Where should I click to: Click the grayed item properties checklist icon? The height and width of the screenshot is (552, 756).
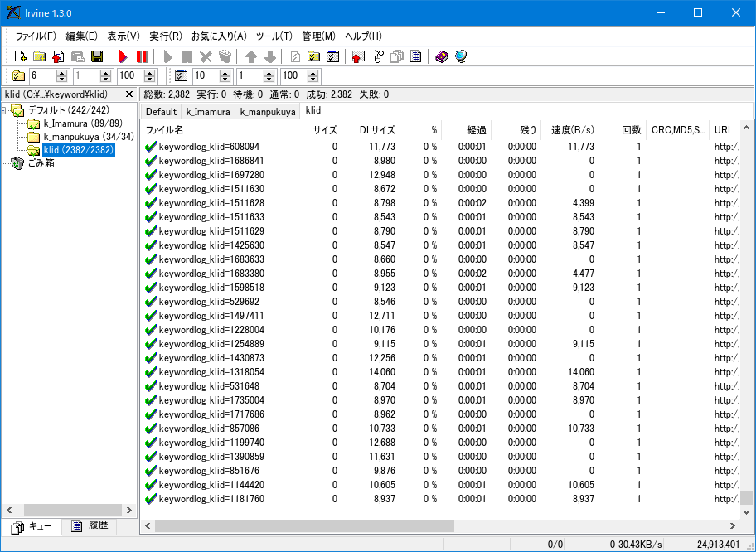(x=296, y=57)
